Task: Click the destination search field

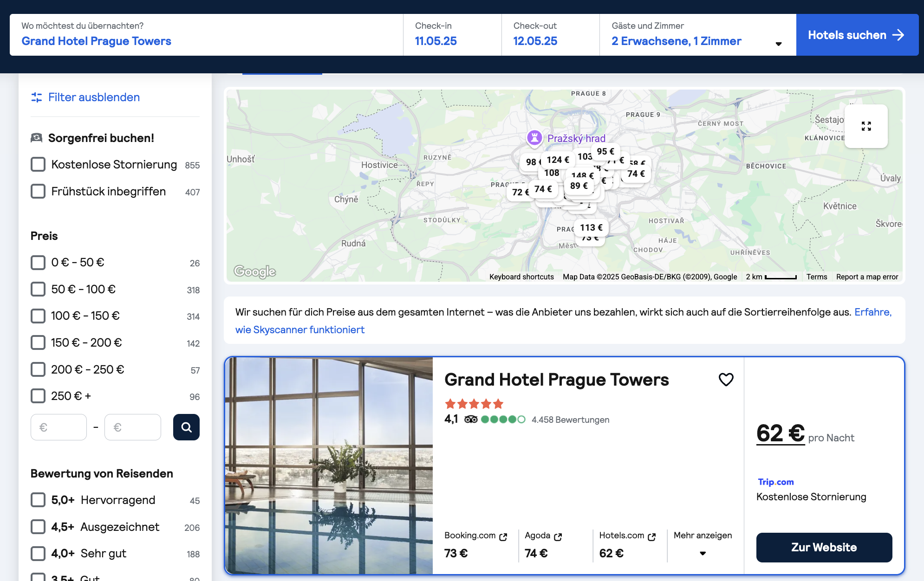Action: click(x=206, y=35)
